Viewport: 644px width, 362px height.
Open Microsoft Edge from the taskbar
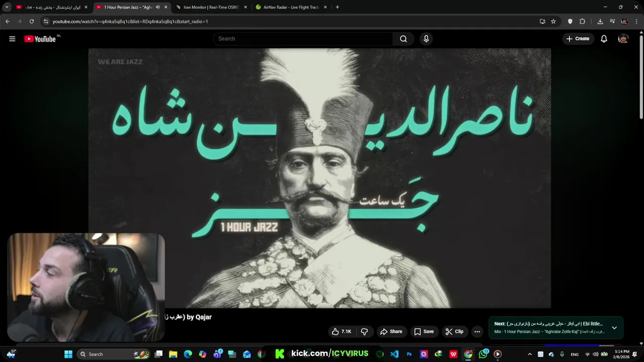click(x=188, y=354)
